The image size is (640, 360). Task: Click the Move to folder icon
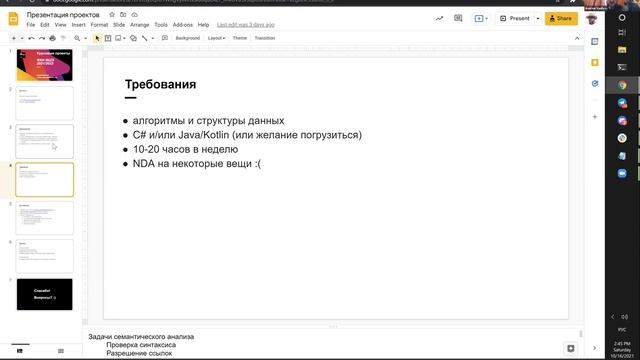[x=123, y=15]
